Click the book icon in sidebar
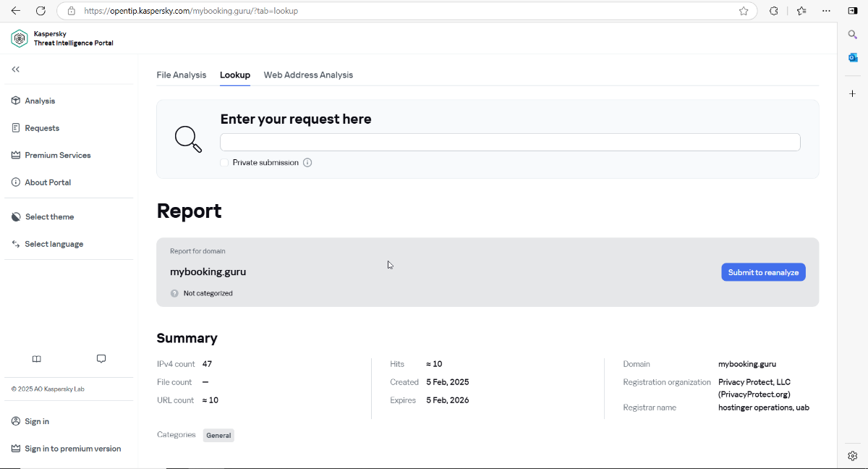 point(37,359)
